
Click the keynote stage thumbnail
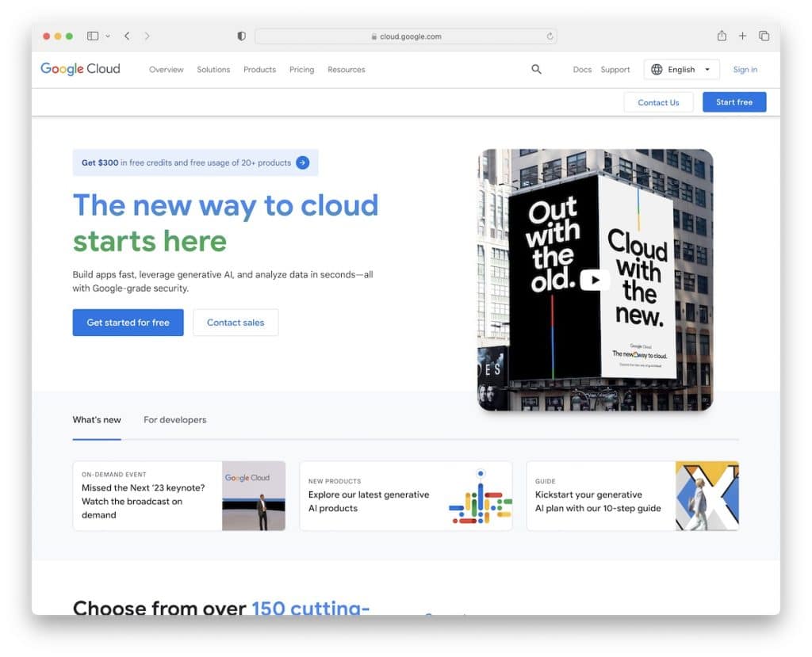coord(254,496)
